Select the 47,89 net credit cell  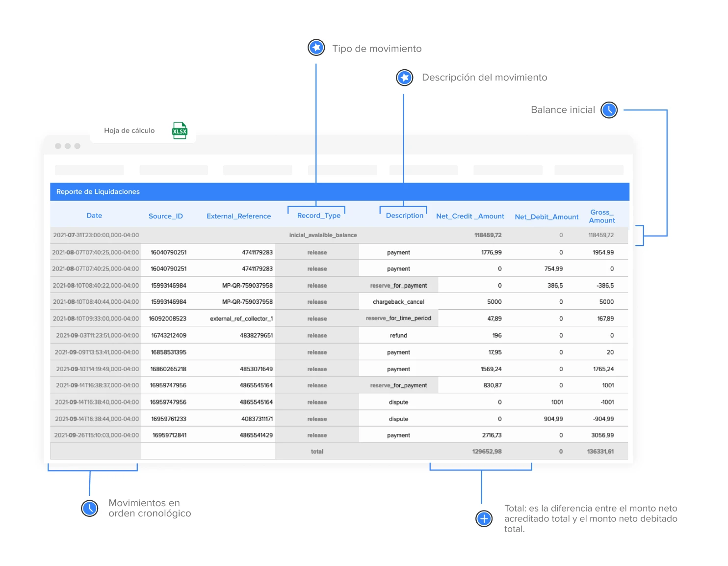(x=494, y=319)
